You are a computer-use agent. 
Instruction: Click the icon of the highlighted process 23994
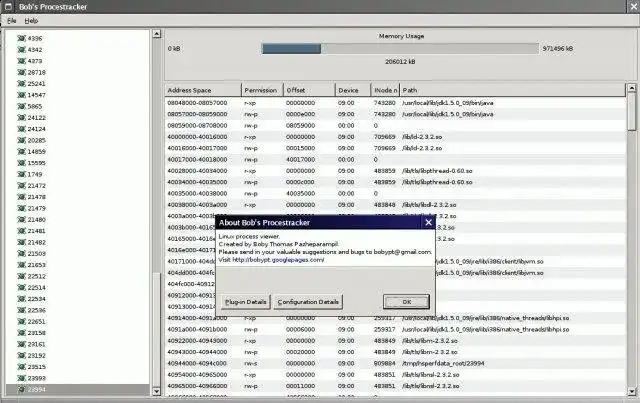[22, 390]
